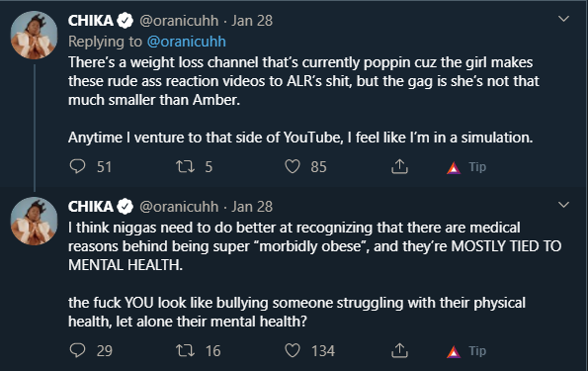Screen dimensions: 588x371
Task: Like the tweet with 85 likes
Action: coord(293,166)
